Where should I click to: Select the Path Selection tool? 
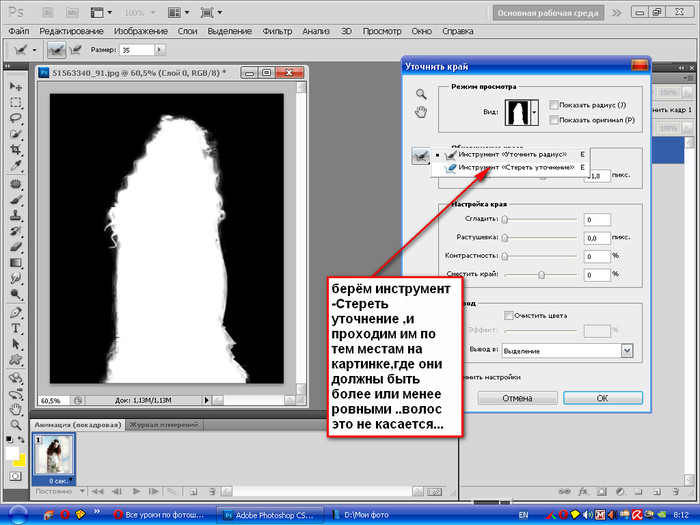pos(16,344)
